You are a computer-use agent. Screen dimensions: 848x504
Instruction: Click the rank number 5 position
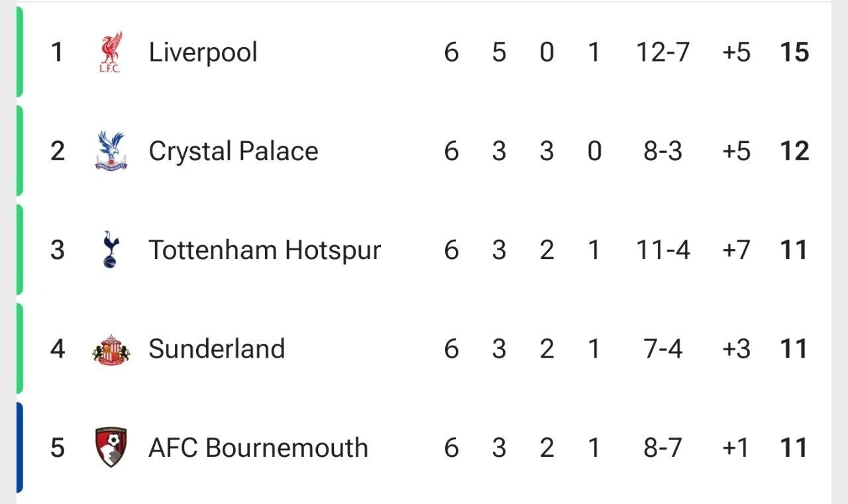pyautogui.click(x=58, y=448)
